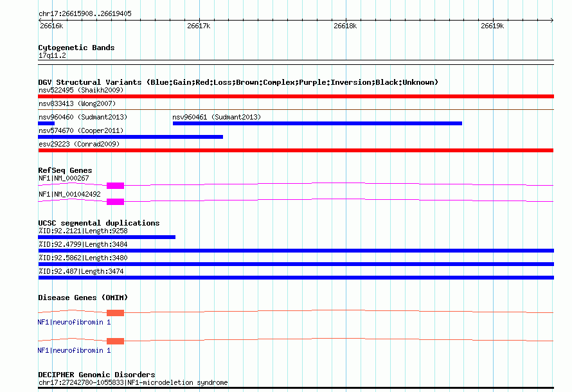
Task: Click the ruler's left arrow end
Action: click(40, 20)
